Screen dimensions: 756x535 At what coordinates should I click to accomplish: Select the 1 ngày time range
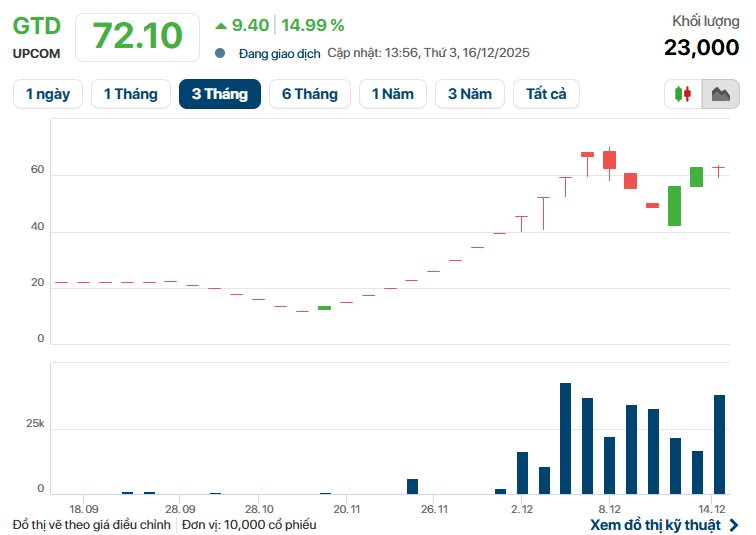coord(48,94)
